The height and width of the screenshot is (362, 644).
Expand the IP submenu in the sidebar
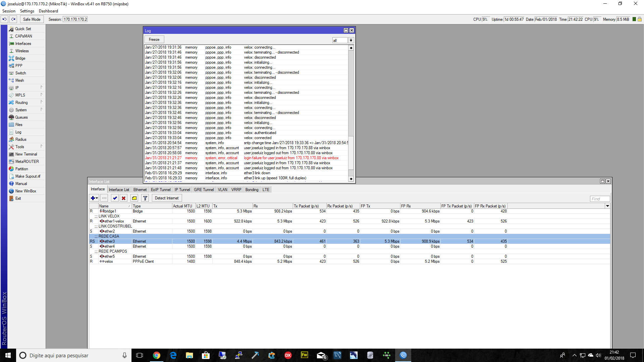(17, 88)
